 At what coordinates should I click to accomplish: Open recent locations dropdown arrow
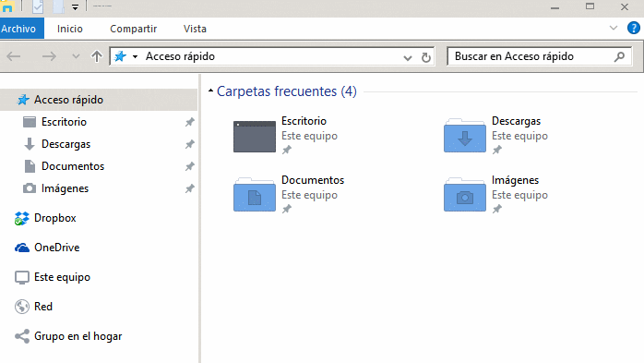click(76, 56)
